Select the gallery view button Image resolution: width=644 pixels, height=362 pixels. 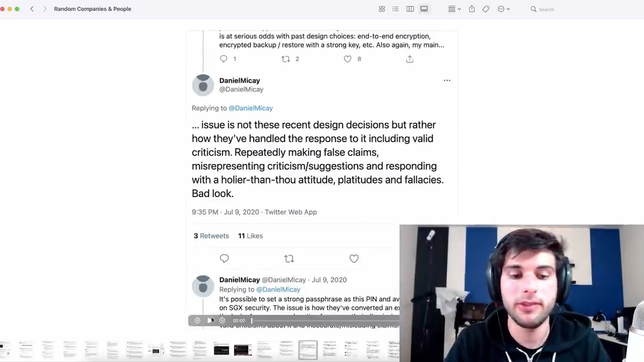424,9
